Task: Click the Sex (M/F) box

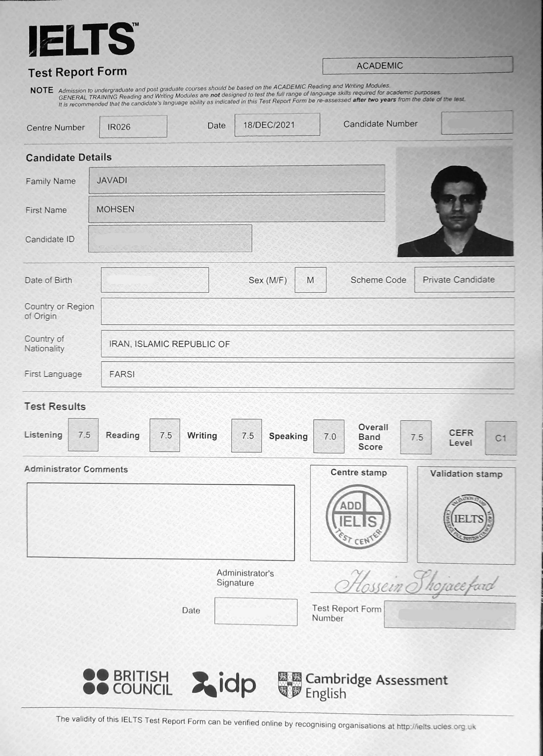Action: click(x=310, y=280)
